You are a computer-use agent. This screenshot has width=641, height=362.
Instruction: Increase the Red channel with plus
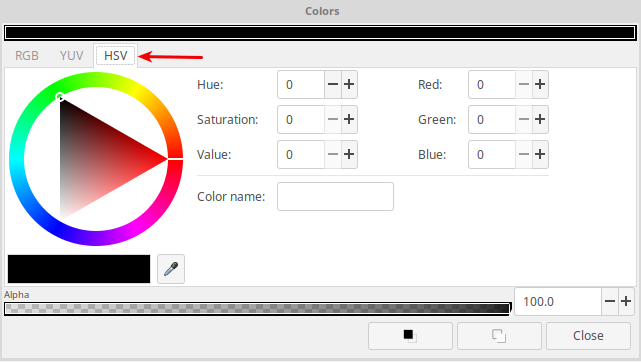tap(540, 85)
